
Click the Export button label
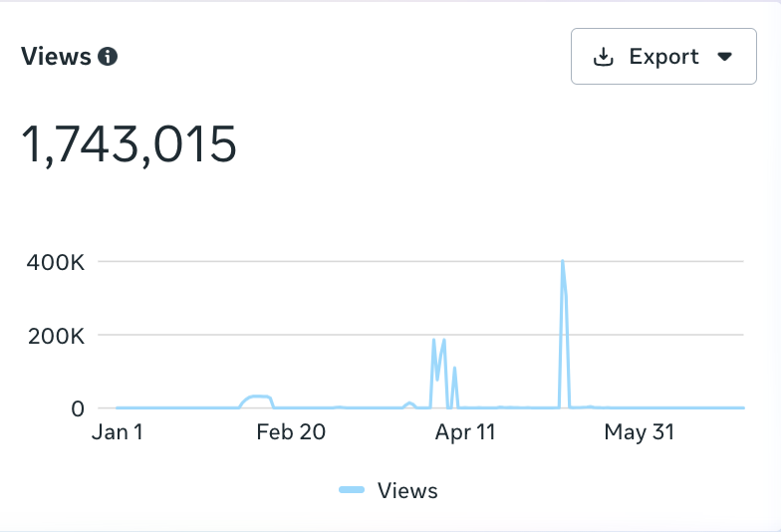click(663, 57)
